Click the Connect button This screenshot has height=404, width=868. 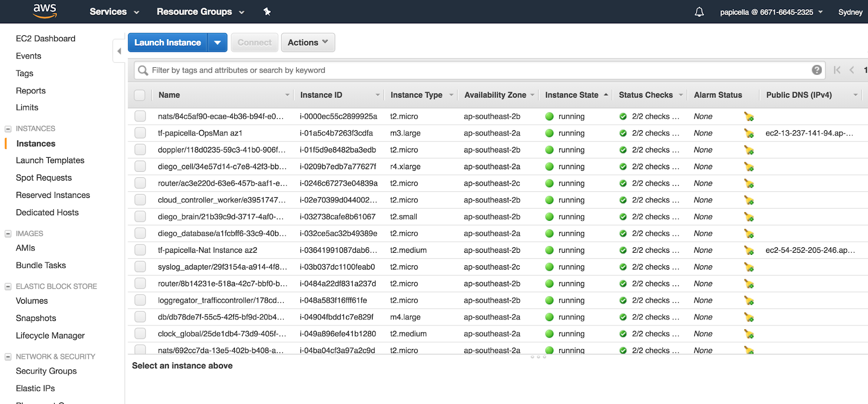pos(254,42)
